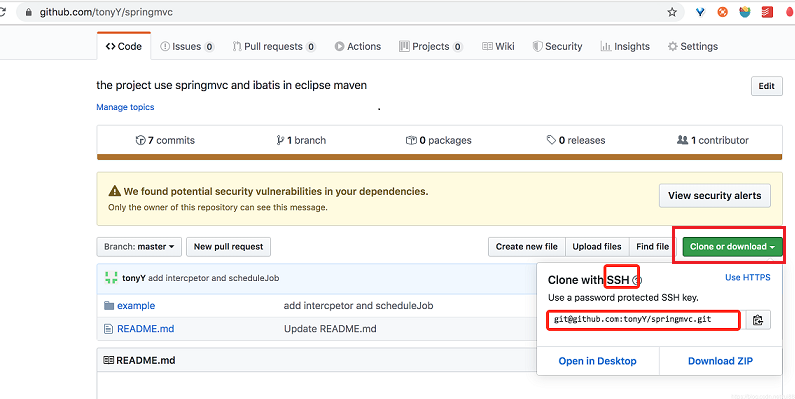795x399 pixels.
Task: Click the red Todoist-style extension icon
Action: coord(767,12)
